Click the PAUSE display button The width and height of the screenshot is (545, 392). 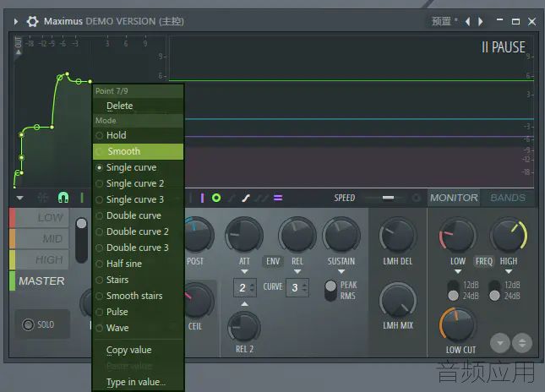[503, 47]
